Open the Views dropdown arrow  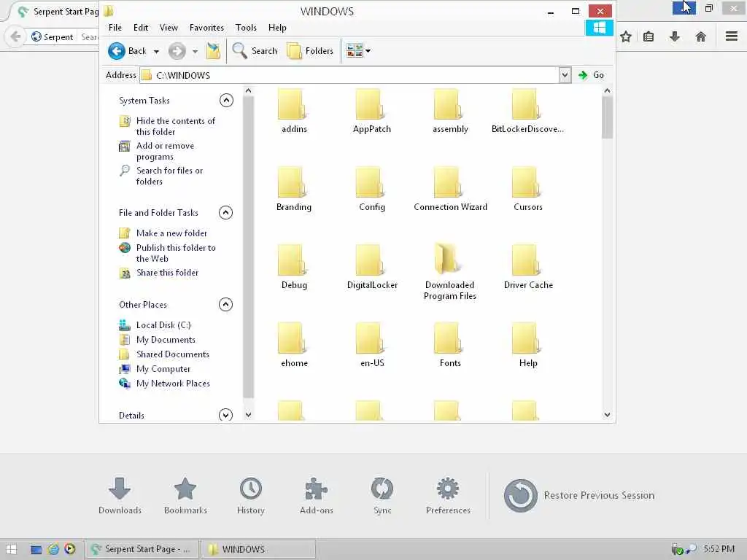click(x=368, y=51)
